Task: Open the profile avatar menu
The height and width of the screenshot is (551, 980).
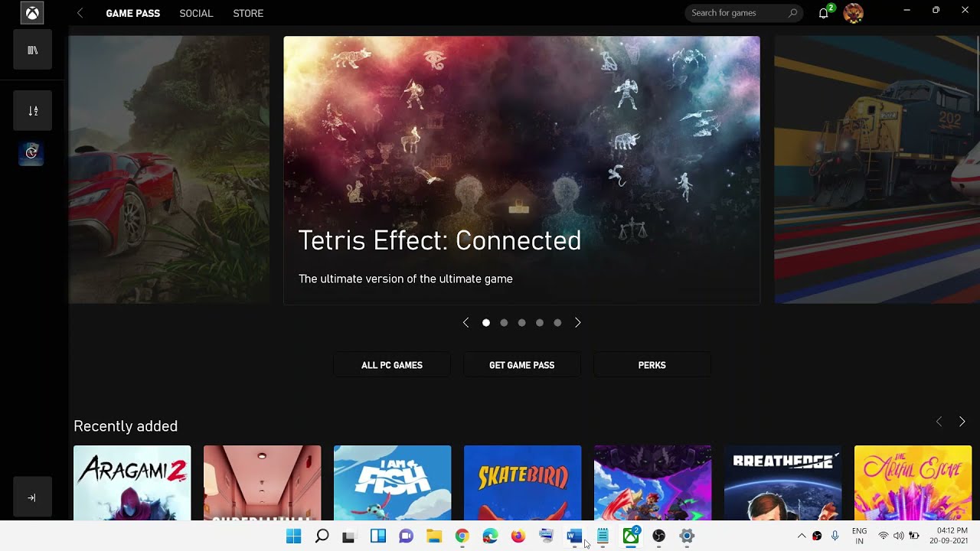Action: tap(853, 13)
